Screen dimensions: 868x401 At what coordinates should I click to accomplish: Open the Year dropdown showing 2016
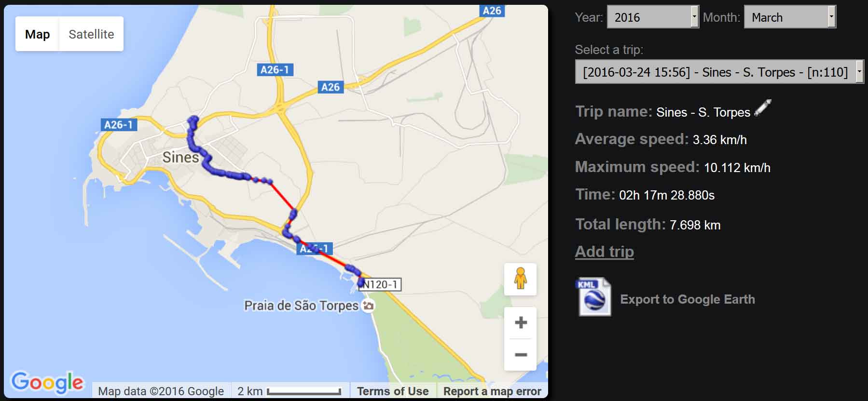click(653, 17)
